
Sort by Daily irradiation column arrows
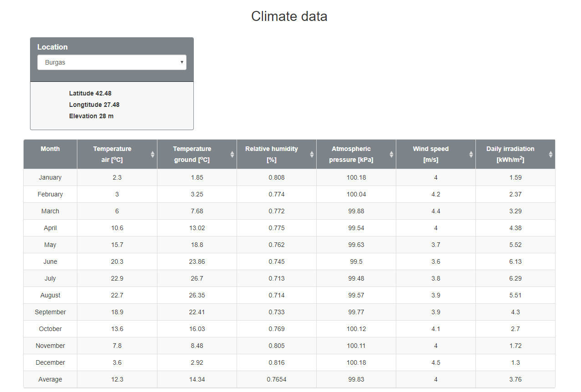click(x=551, y=154)
